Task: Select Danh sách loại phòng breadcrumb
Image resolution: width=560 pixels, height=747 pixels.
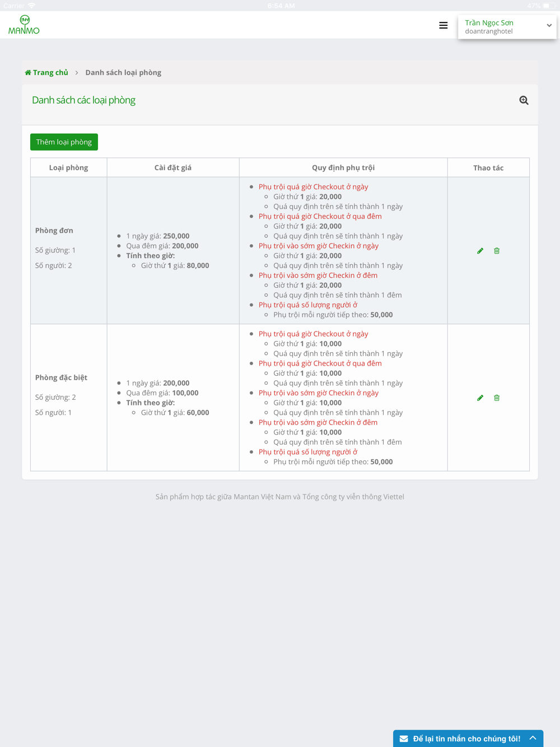Action: click(123, 72)
